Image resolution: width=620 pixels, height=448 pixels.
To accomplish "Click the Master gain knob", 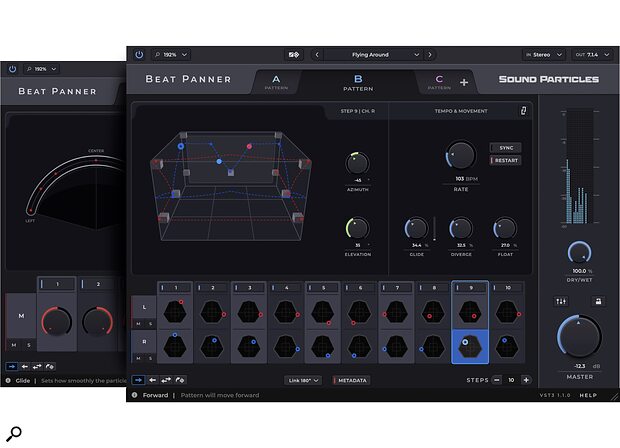I will coord(579,336).
